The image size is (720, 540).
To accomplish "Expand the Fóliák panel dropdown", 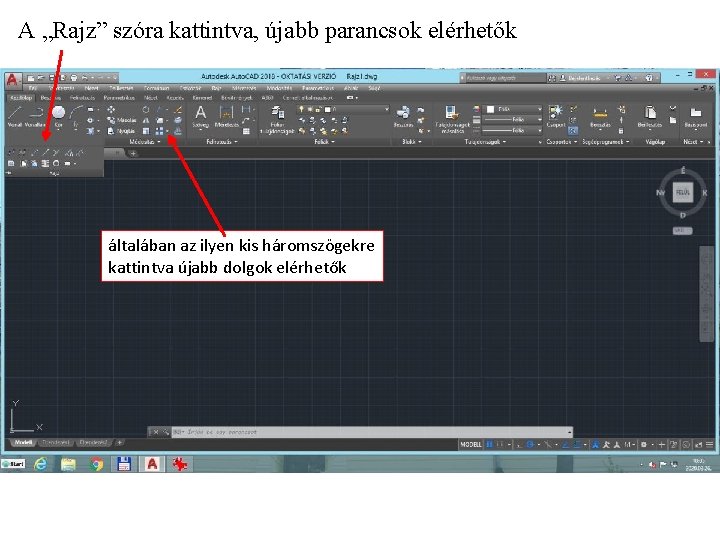I will tap(324, 142).
